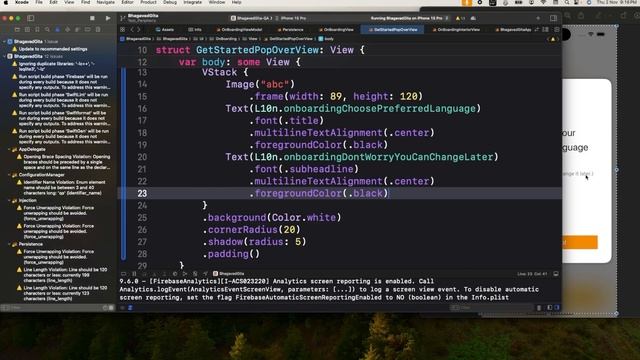Open the debug navigator icon

(x=78, y=30)
